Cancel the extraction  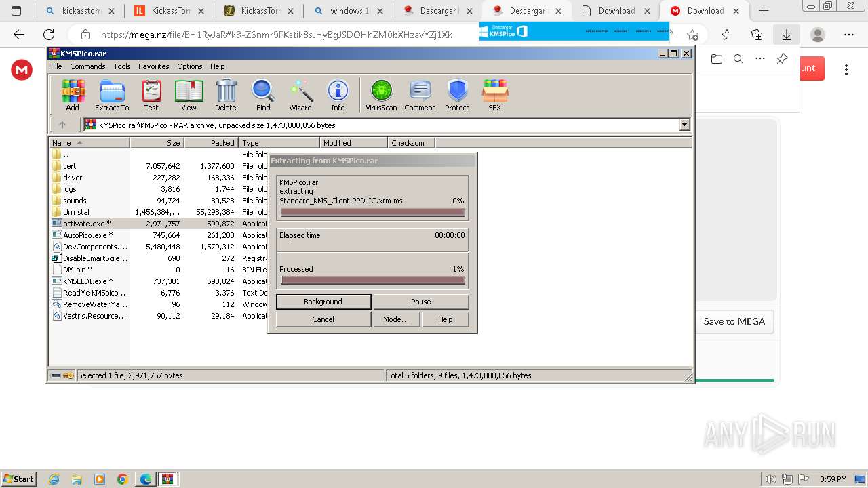pos(323,319)
